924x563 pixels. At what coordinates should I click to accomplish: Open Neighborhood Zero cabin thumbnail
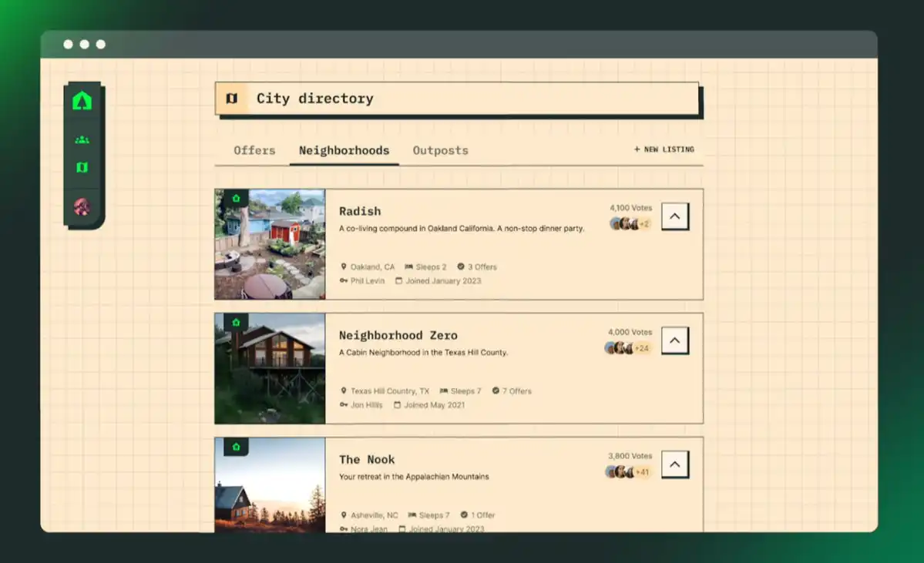tap(270, 368)
